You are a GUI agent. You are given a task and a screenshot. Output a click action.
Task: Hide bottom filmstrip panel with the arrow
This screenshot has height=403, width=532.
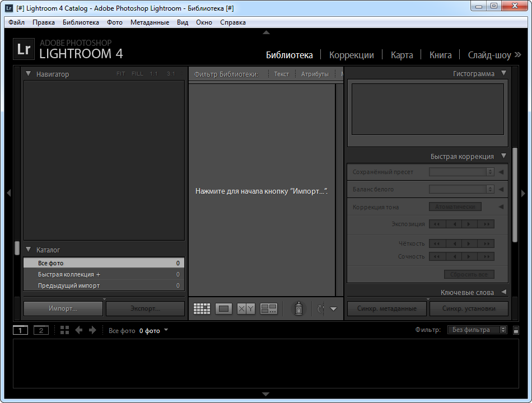(x=265, y=394)
